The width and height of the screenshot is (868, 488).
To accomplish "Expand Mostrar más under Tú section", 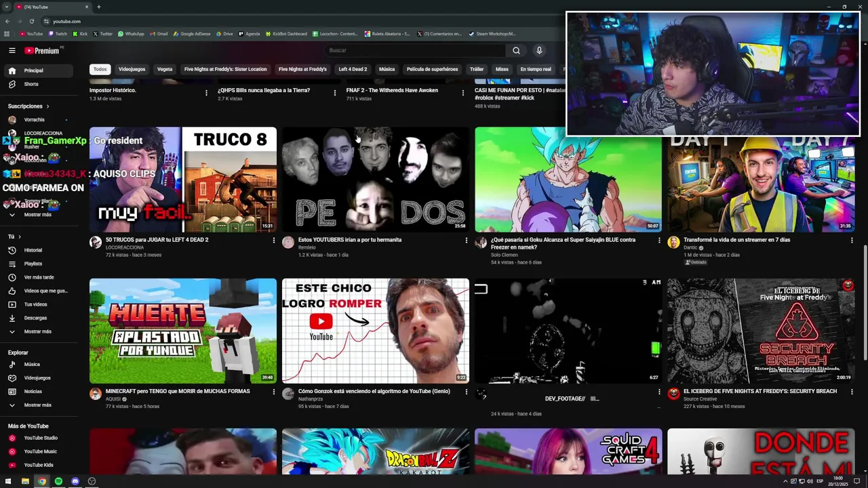I will click(x=37, y=331).
